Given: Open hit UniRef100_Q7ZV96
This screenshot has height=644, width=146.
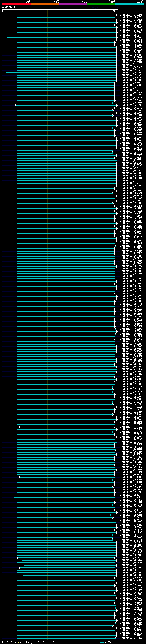Looking at the screenshot, I should pyautogui.click(x=131, y=15).
